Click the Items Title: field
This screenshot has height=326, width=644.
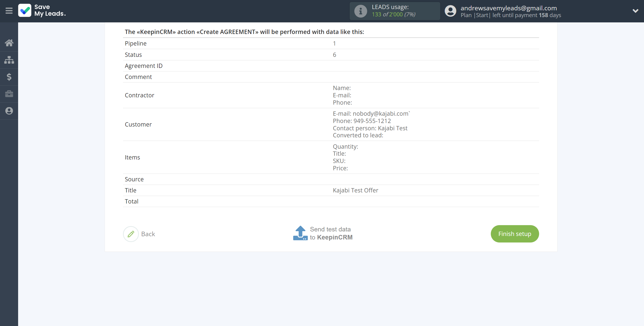(x=339, y=153)
